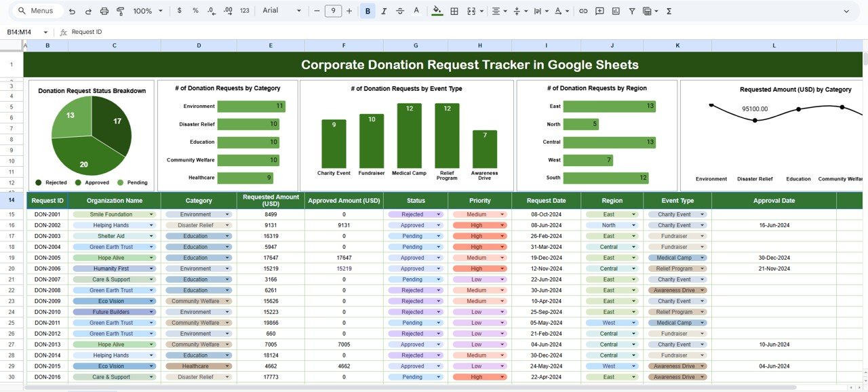Apply currency format with the dollar icon
The height and width of the screenshot is (392, 868).
(x=179, y=11)
